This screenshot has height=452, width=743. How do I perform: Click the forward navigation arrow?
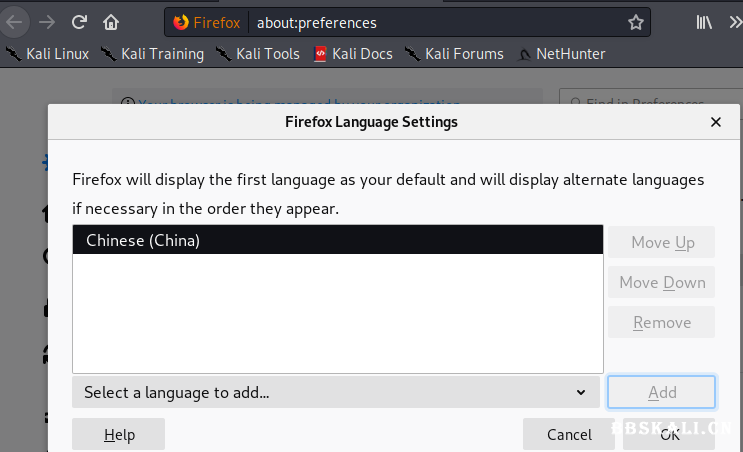(47, 21)
